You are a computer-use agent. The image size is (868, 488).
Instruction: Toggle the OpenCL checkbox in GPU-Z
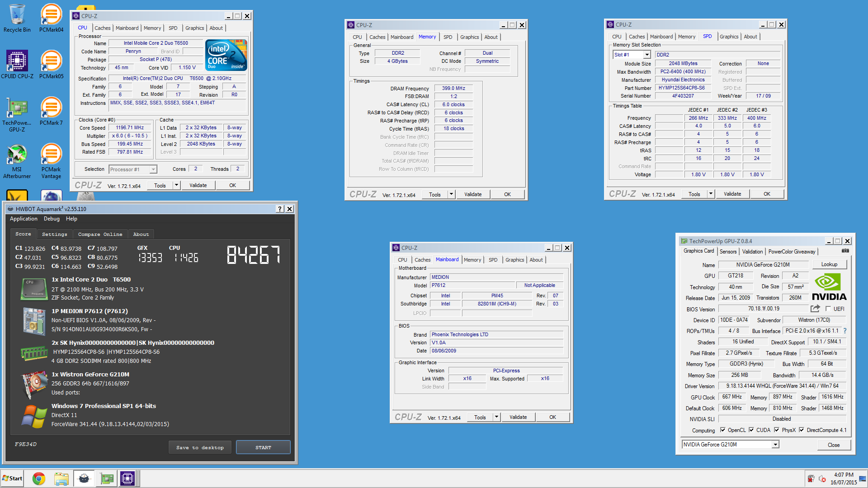[x=722, y=430]
